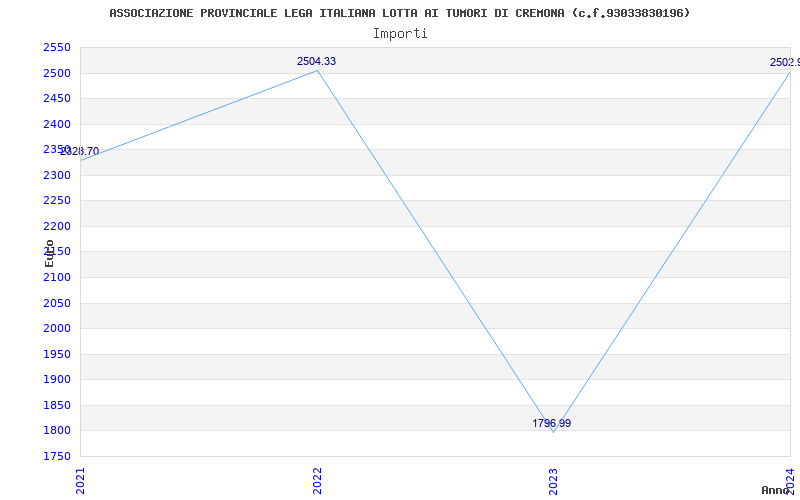The image size is (800, 500).
Task: Select the 1796.99 data label
Action: pos(552,423)
